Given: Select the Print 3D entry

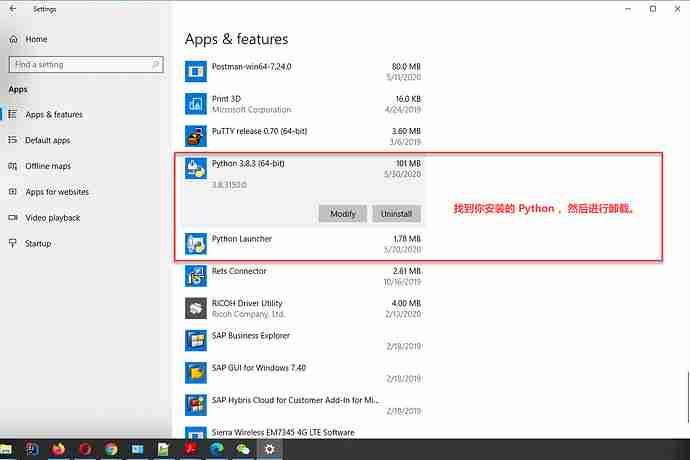Looking at the screenshot, I should [303, 104].
